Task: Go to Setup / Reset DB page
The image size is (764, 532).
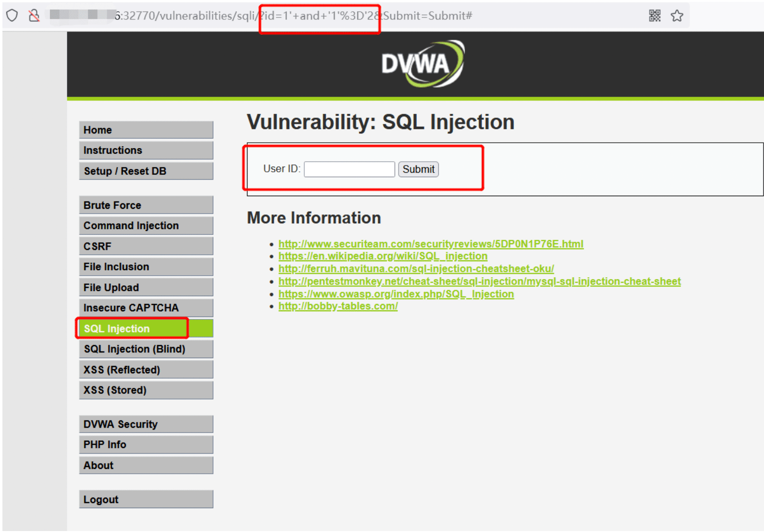Action: (x=146, y=171)
